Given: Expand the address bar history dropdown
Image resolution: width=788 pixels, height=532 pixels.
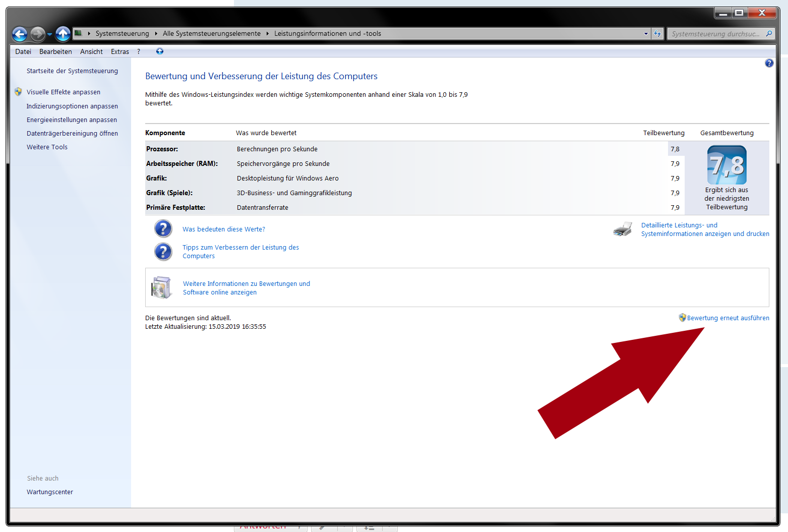Looking at the screenshot, I should point(646,34).
